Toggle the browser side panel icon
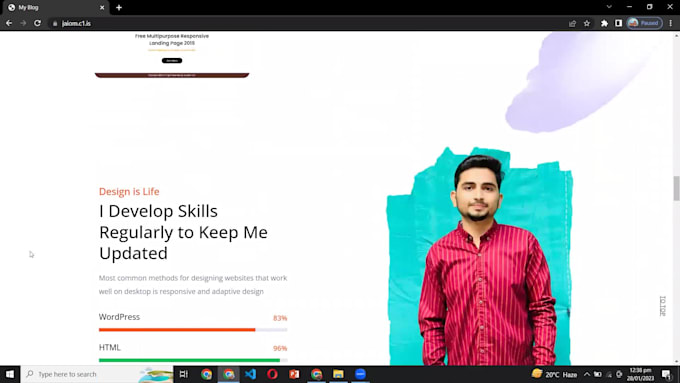The width and height of the screenshot is (680, 383). pos(618,23)
